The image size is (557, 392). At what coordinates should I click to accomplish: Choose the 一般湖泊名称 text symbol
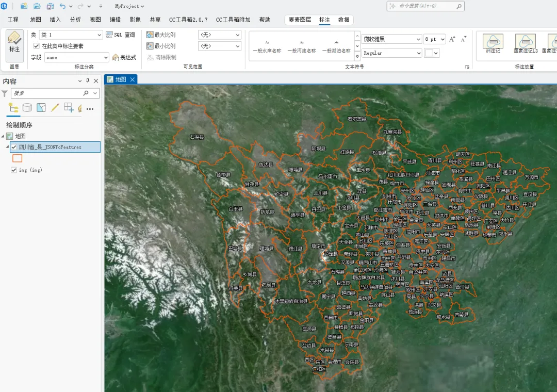coord(336,46)
